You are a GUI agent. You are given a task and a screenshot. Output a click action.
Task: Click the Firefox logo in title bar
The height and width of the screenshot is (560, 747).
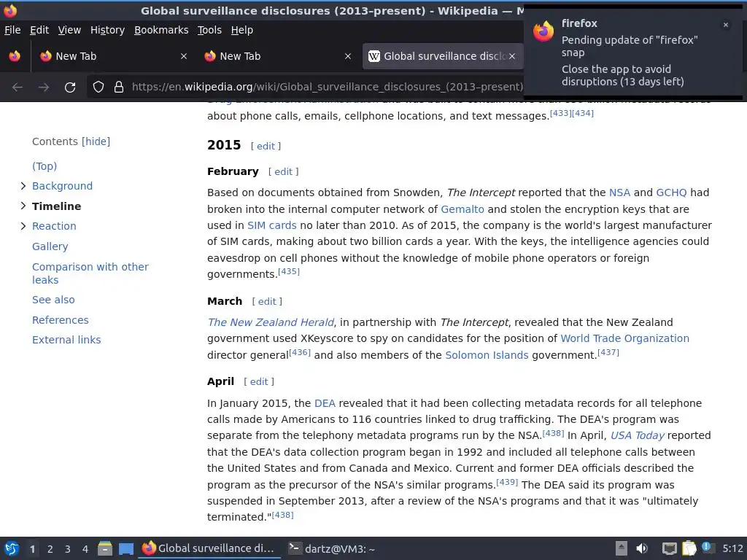pos(10,10)
